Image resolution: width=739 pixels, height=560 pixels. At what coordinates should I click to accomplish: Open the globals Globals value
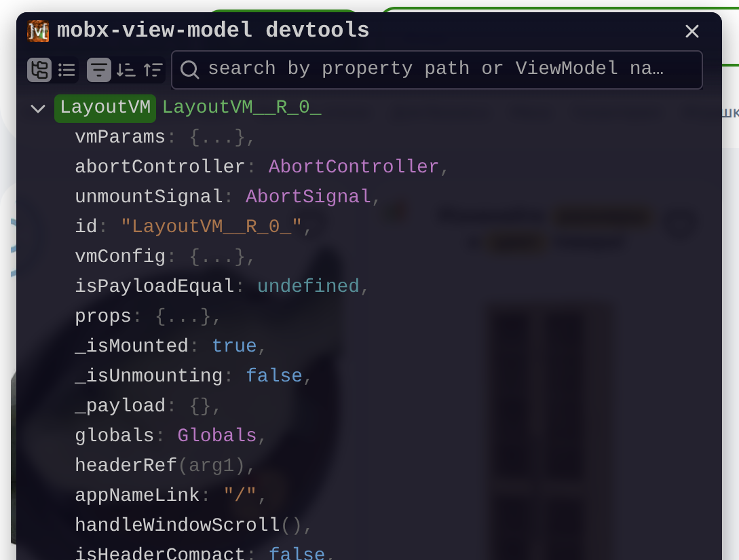pos(216,436)
